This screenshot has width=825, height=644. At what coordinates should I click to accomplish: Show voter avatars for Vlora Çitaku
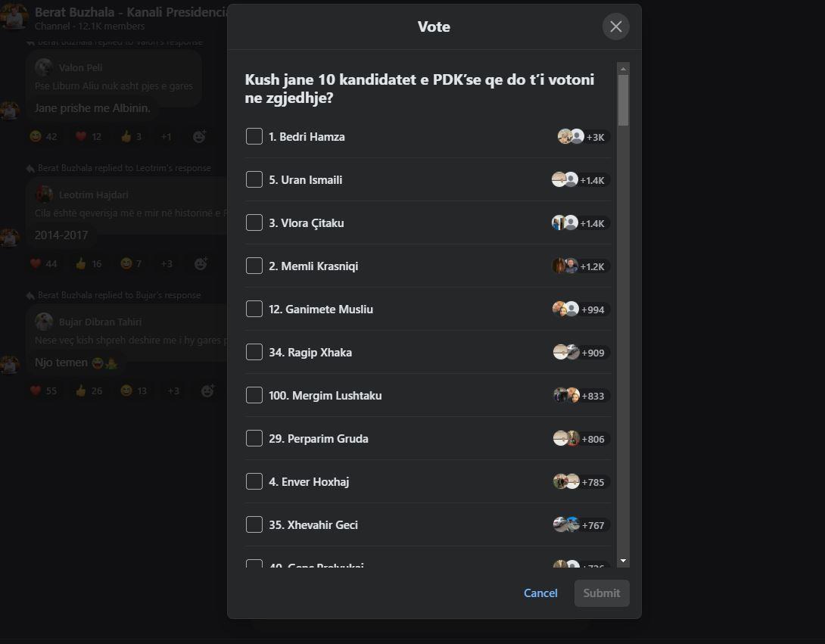(581, 223)
